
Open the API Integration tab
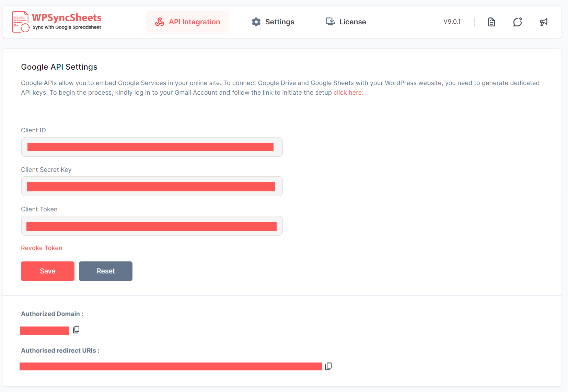pos(188,22)
